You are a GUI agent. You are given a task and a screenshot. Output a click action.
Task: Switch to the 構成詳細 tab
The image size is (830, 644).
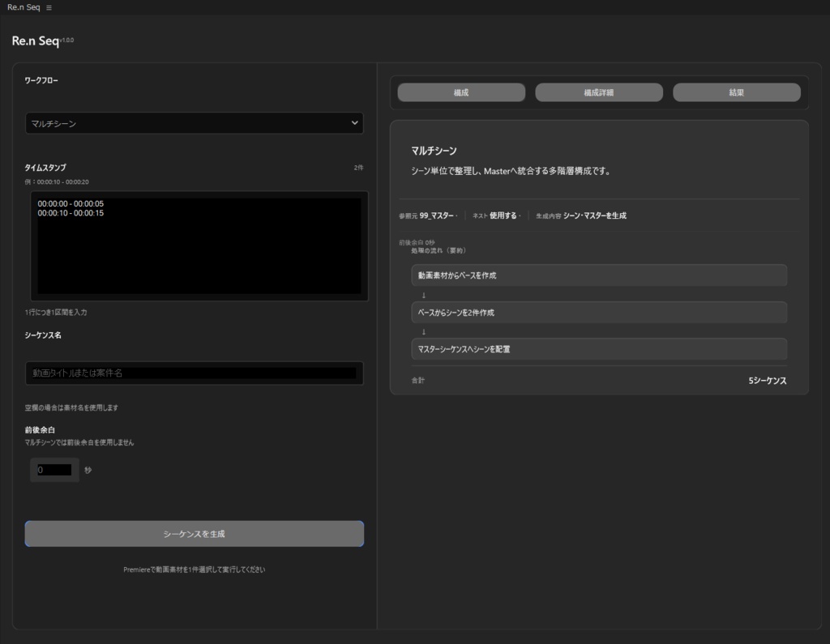[599, 92]
